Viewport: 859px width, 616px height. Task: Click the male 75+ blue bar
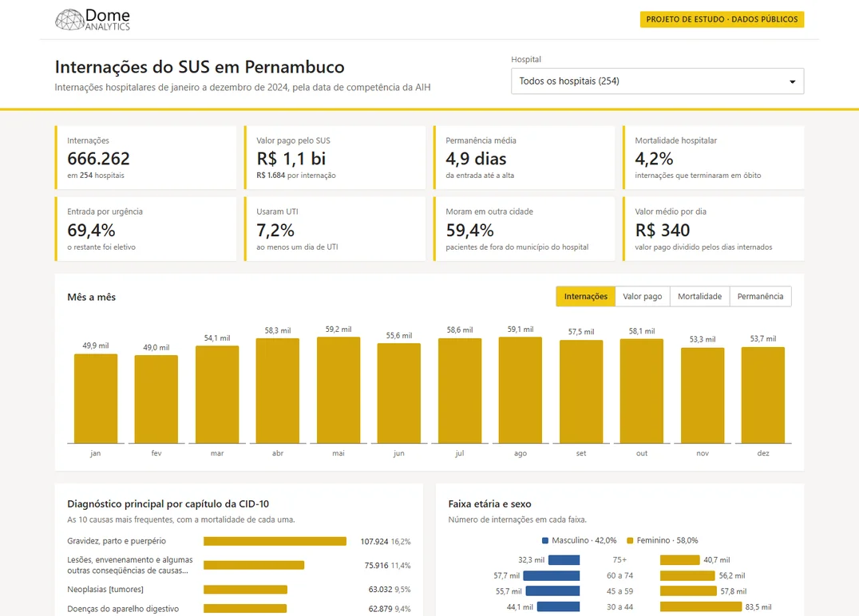point(564,560)
